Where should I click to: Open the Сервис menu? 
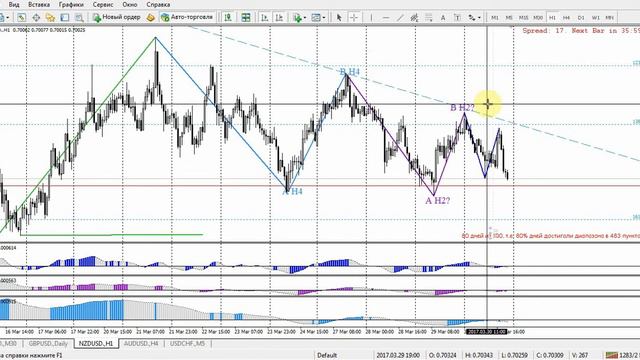[103, 4]
